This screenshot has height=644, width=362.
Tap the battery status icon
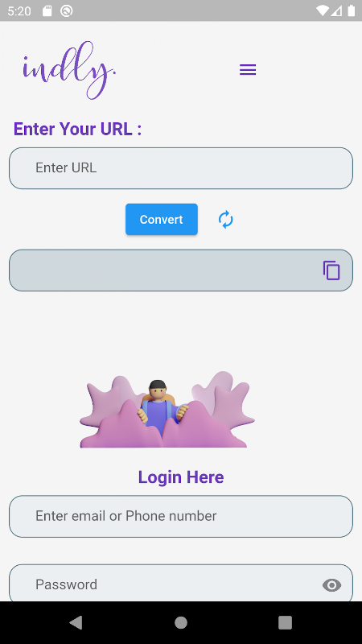coord(352,10)
